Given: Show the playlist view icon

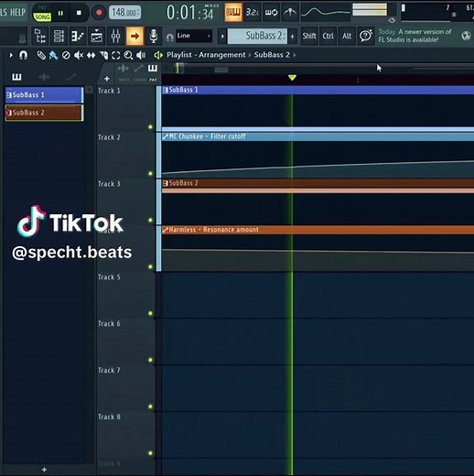Looking at the screenshot, I should (x=96, y=36).
